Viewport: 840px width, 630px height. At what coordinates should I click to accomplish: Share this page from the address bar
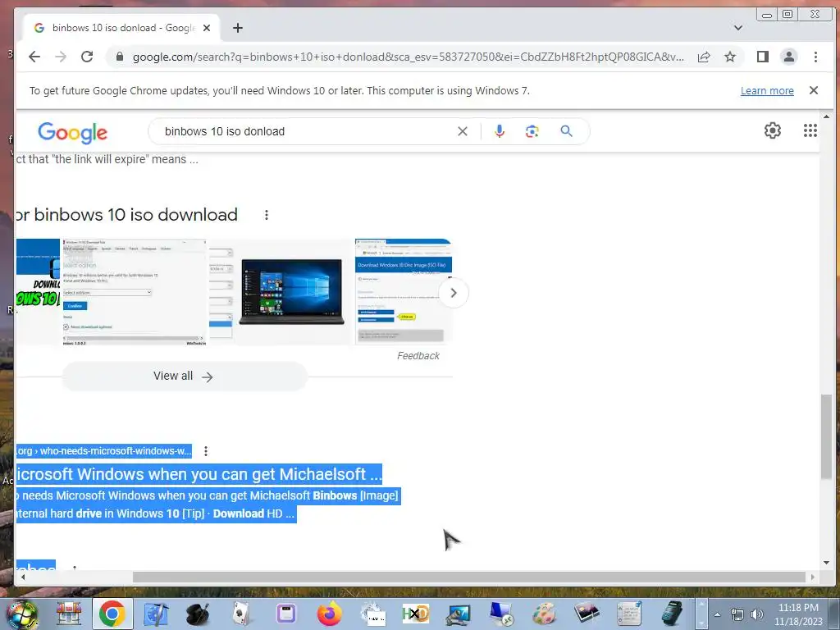tap(704, 57)
